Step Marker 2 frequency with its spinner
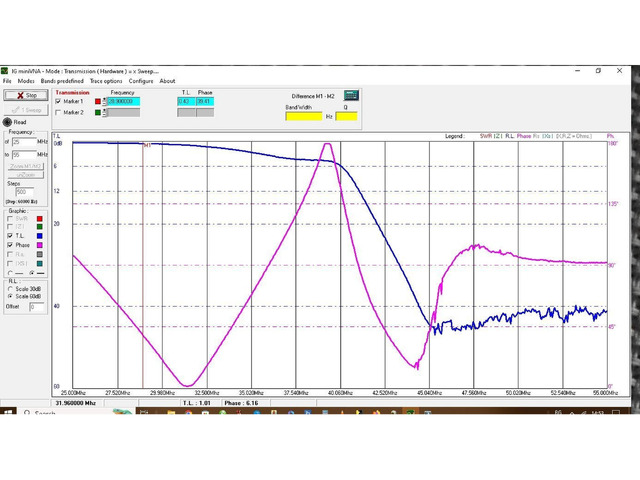 104,112
